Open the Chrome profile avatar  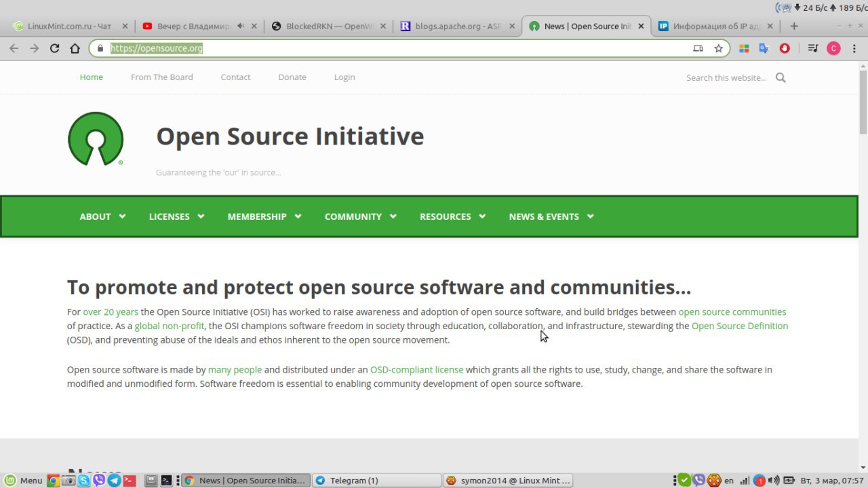coord(833,48)
